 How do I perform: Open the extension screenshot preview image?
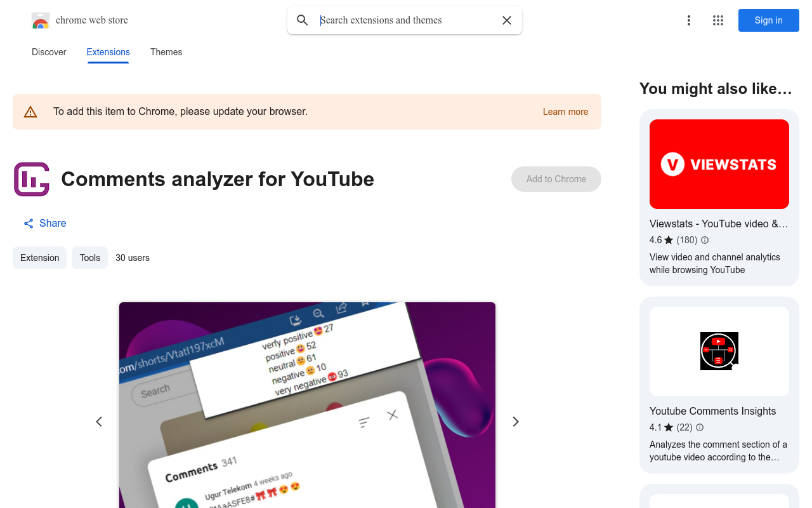(x=307, y=405)
